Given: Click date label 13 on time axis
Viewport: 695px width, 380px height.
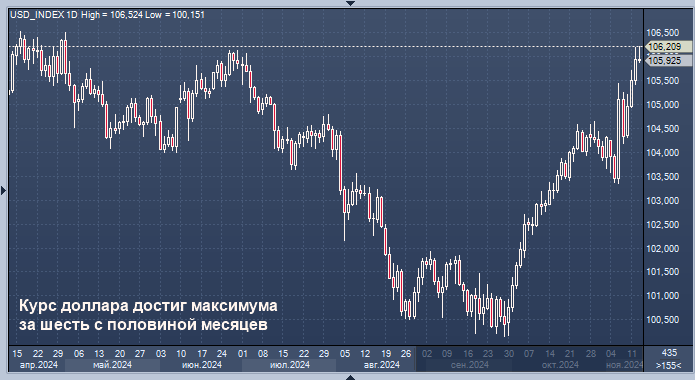Looking at the screenshot, I should pos(99,353).
